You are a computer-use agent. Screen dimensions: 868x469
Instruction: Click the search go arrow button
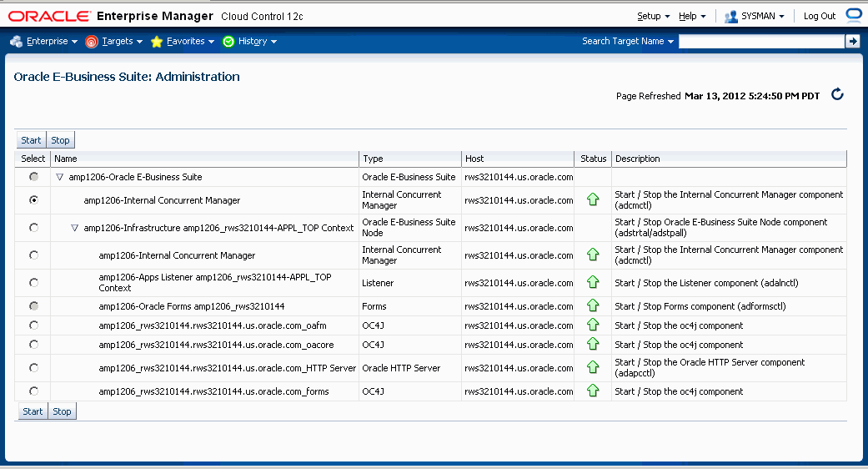(x=852, y=41)
